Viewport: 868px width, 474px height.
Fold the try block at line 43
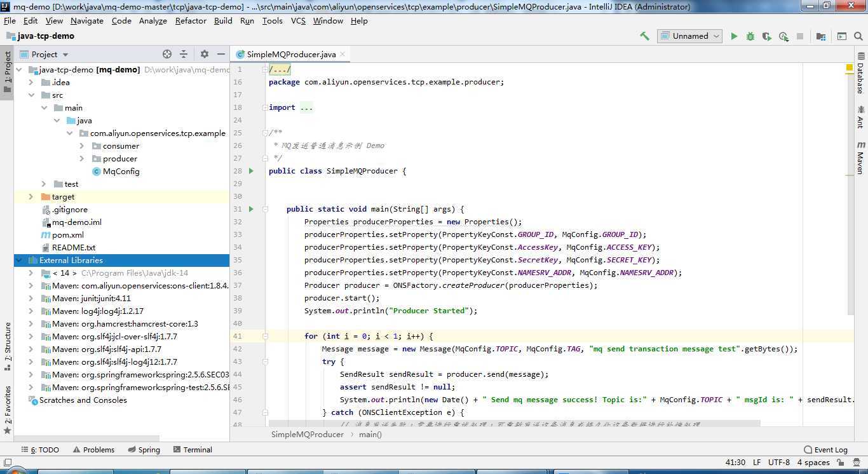(x=266, y=362)
